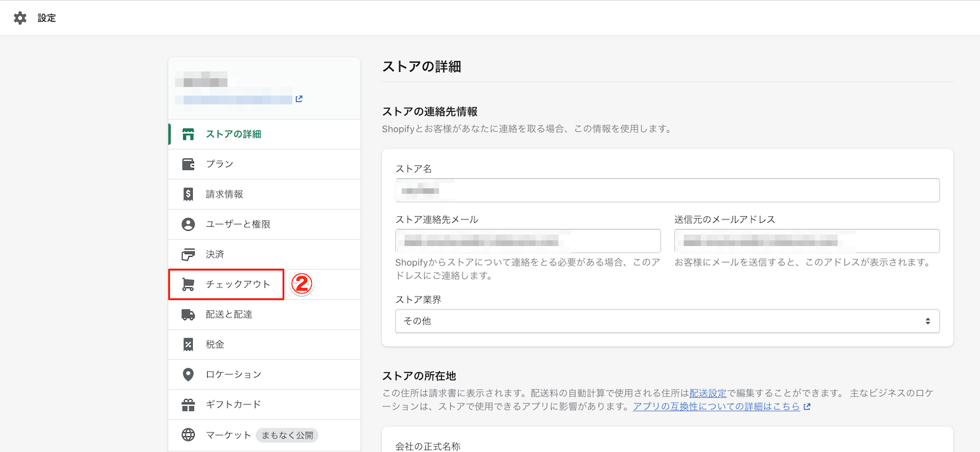The width and height of the screenshot is (980, 452).
Task: Select ユーザーと権限 in sidebar
Action: tap(264, 225)
